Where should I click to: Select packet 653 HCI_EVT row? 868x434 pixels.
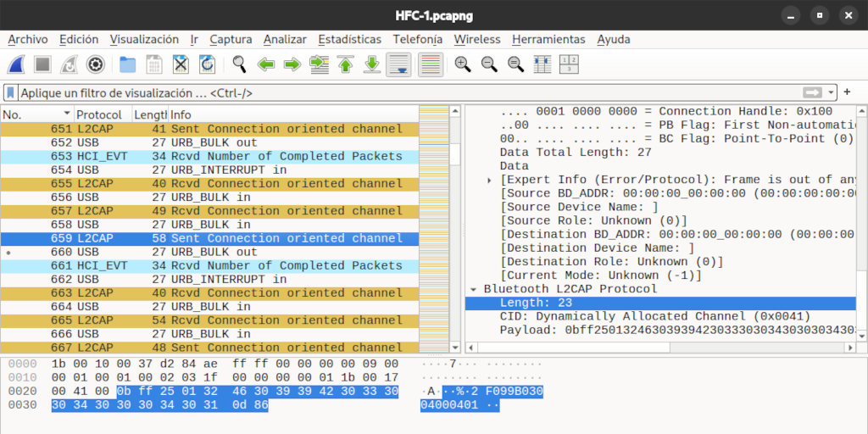point(210,156)
